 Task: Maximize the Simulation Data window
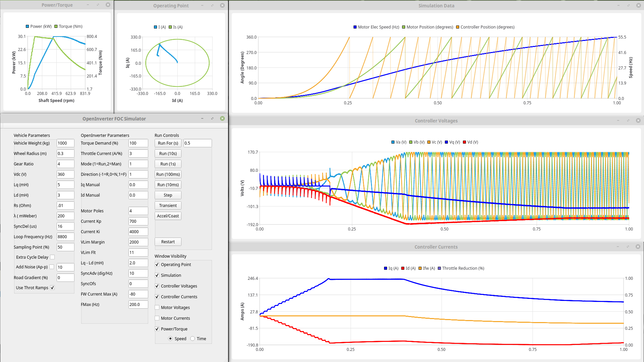click(628, 5)
